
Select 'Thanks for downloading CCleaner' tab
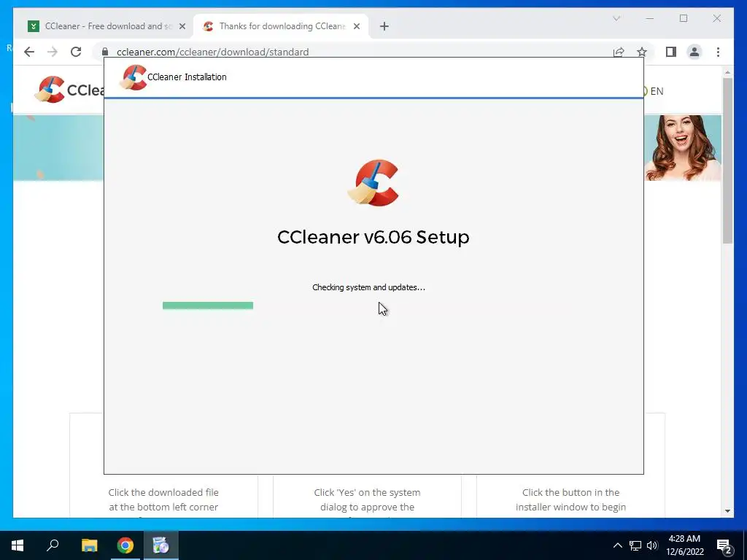[x=281, y=26]
